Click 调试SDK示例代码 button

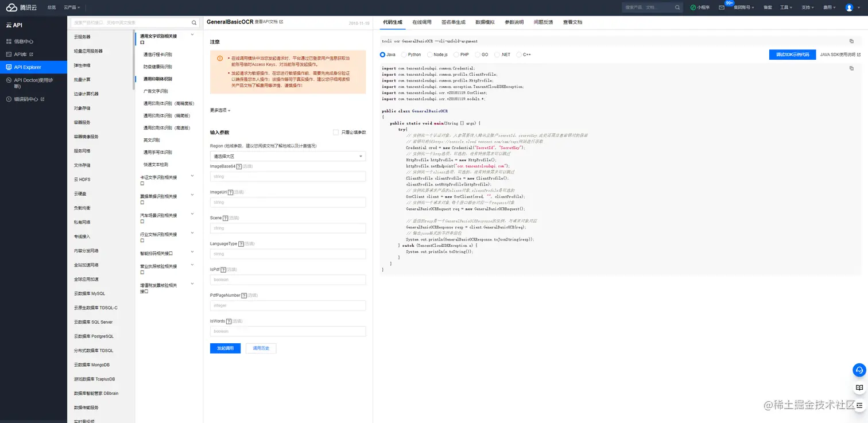pos(792,55)
